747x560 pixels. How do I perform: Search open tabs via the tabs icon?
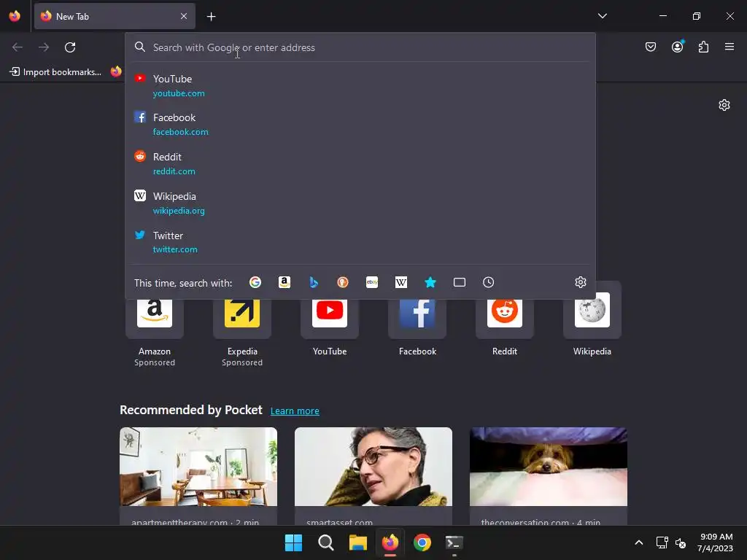(x=460, y=282)
